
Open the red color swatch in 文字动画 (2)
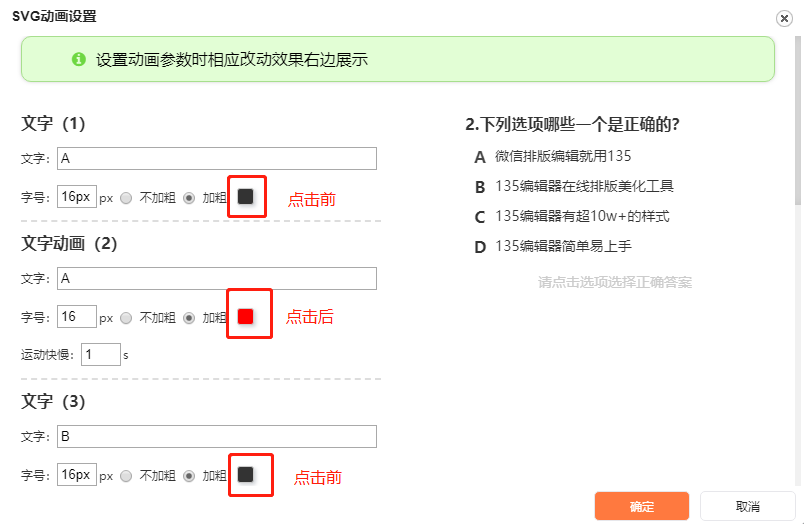click(x=246, y=317)
